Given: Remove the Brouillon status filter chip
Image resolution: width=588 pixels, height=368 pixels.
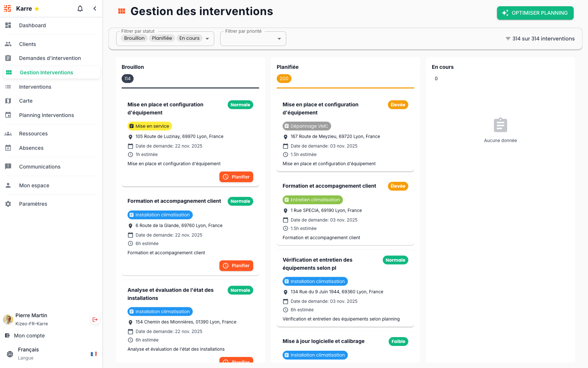Looking at the screenshot, I should click(x=134, y=38).
